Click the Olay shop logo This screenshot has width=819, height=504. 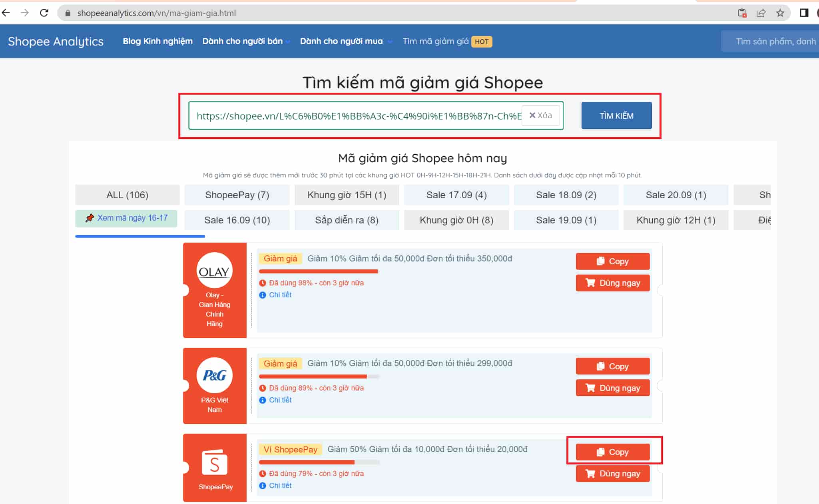214,271
